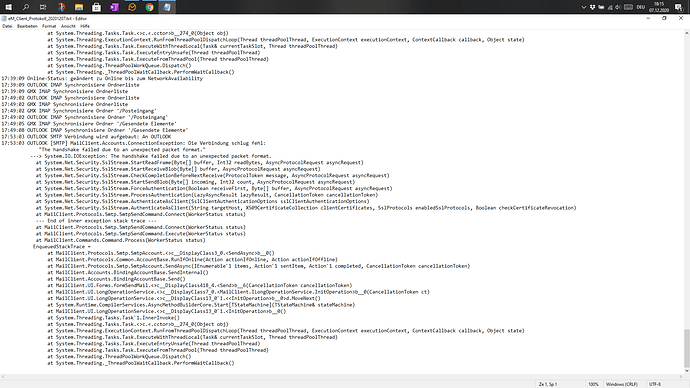This screenshot has width=690, height=388.
Task: Click the 100% zoom status entry
Action: pos(593,384)
